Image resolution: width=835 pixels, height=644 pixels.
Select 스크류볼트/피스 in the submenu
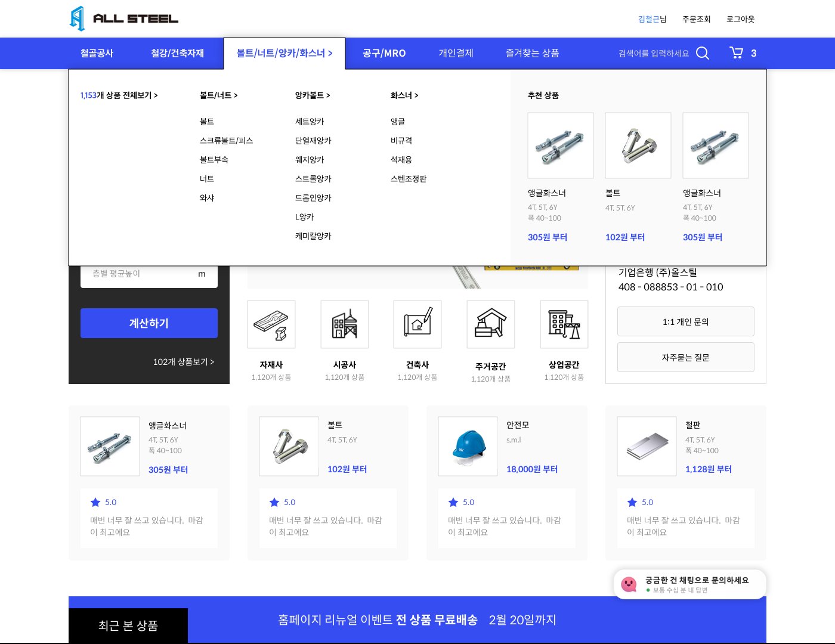point(227,141)
